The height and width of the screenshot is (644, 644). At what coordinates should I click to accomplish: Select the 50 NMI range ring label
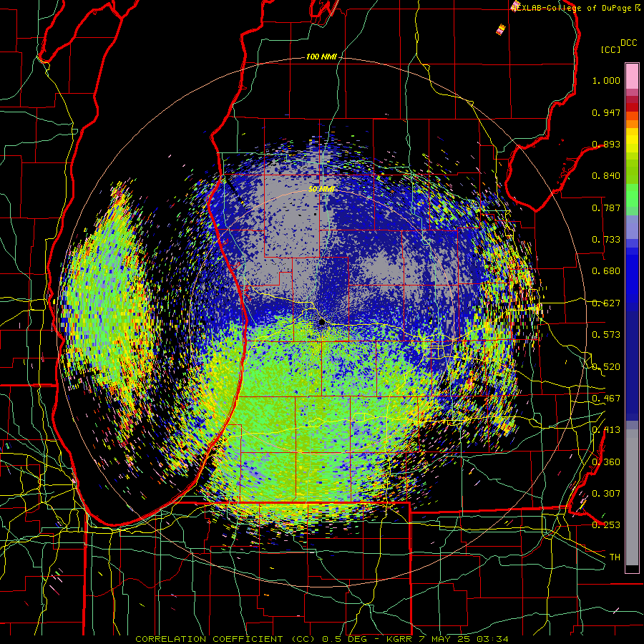pos(321,189)
